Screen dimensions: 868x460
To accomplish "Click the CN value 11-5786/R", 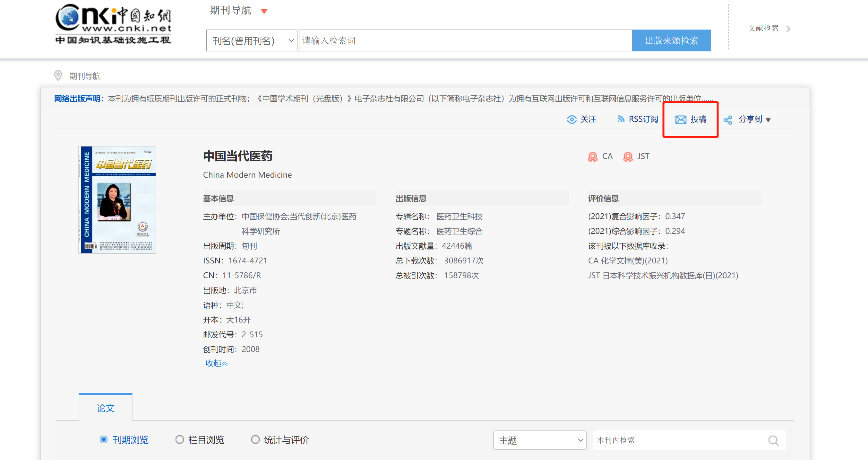I will point(242,276).
